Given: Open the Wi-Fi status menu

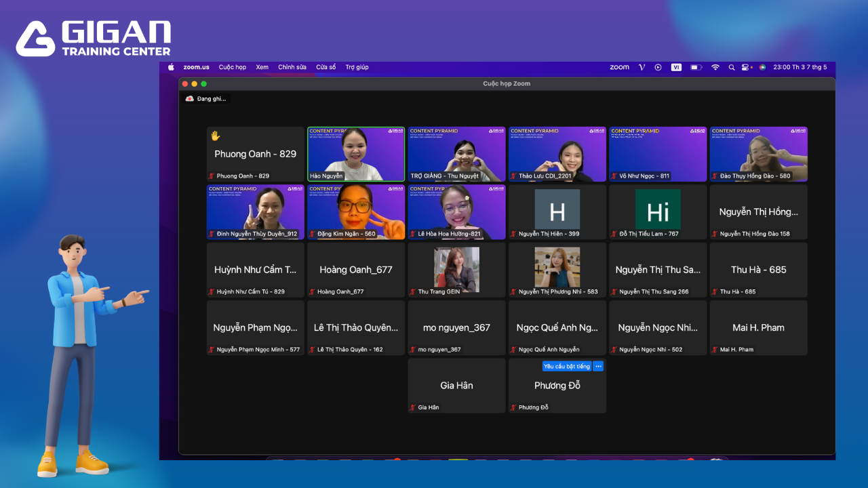Looking at the screenshot, I should (x=715, y=67).
